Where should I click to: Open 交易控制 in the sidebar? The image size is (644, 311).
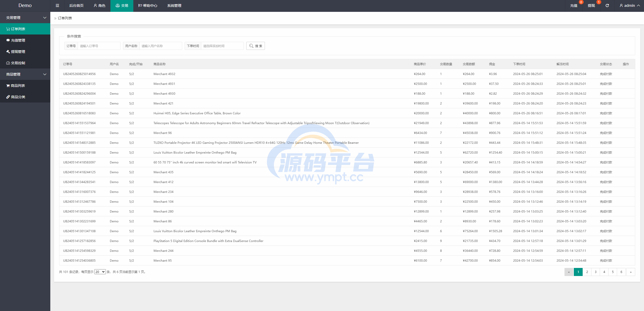25,63
